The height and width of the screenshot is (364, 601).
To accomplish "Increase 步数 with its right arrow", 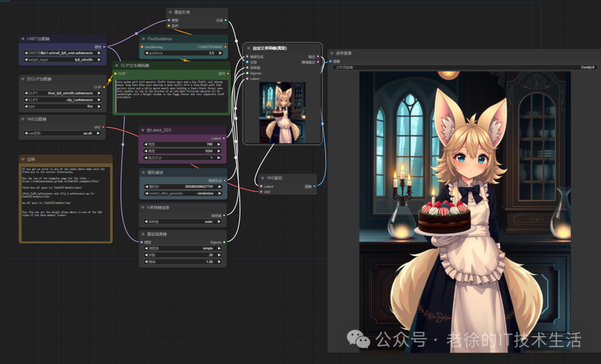I will point(220,255).
